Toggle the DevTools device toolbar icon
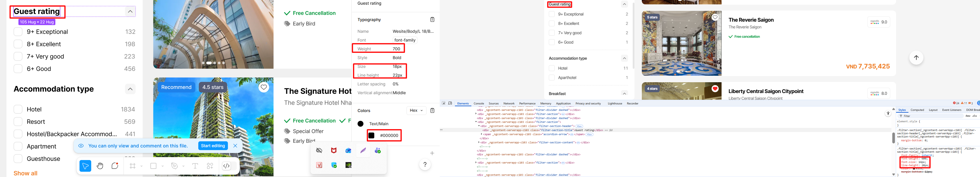 (x=450, y=103)
